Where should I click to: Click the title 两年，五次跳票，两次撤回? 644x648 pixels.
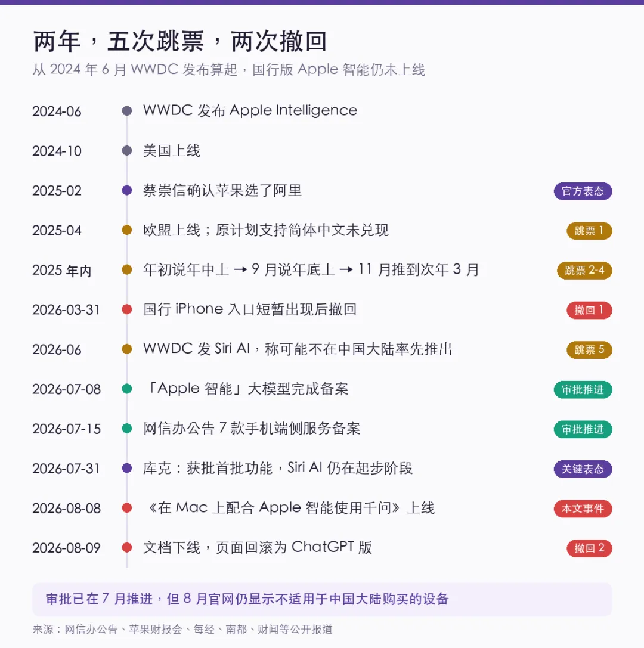180,41
